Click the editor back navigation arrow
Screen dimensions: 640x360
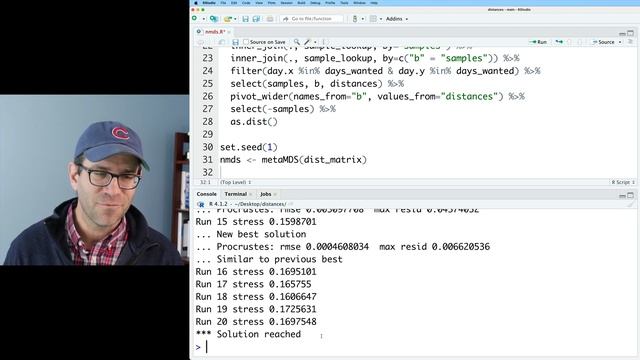coord(200,42)
